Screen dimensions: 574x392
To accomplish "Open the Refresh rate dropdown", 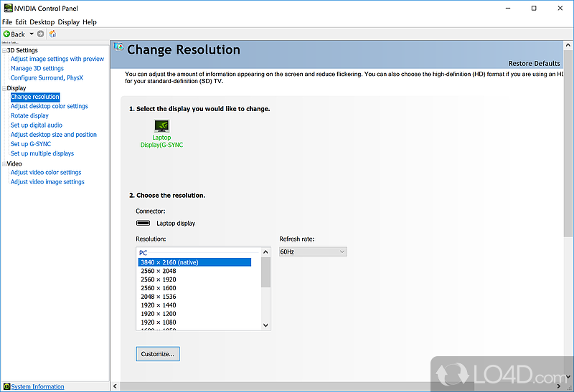I will click(313, 251).
